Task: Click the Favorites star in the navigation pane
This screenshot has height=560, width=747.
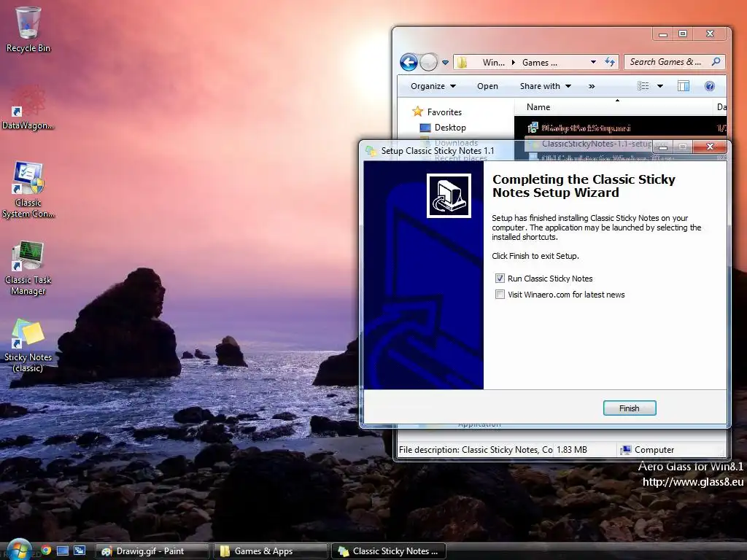Action: click(418, 112)
